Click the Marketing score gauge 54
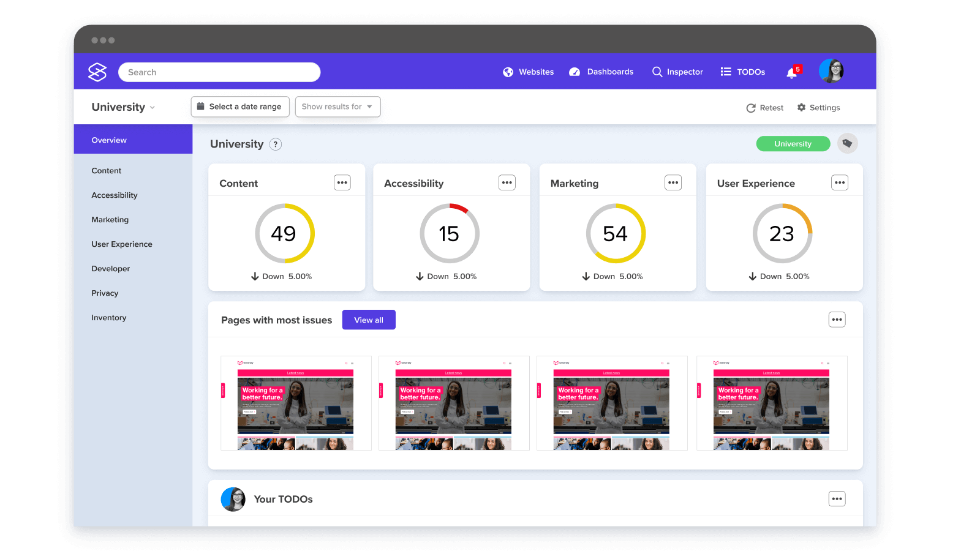 point(616,233)
